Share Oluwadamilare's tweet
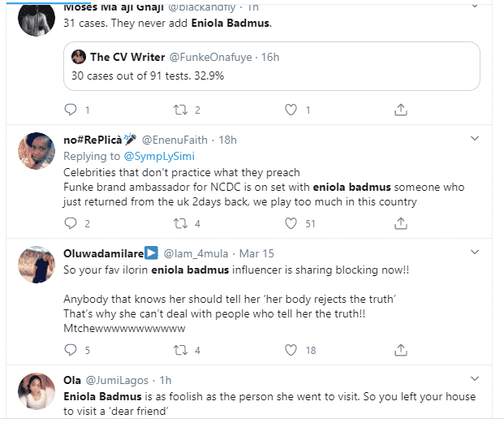Image resolution: width=504 pixels, height=423 pixels. pyautogui.click(x=399, y=350)
